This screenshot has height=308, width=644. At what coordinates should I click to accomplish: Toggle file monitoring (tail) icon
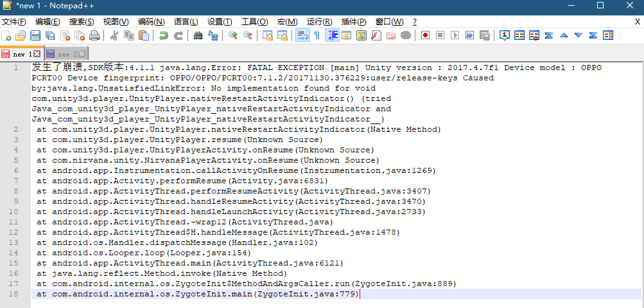click(405, 36)
